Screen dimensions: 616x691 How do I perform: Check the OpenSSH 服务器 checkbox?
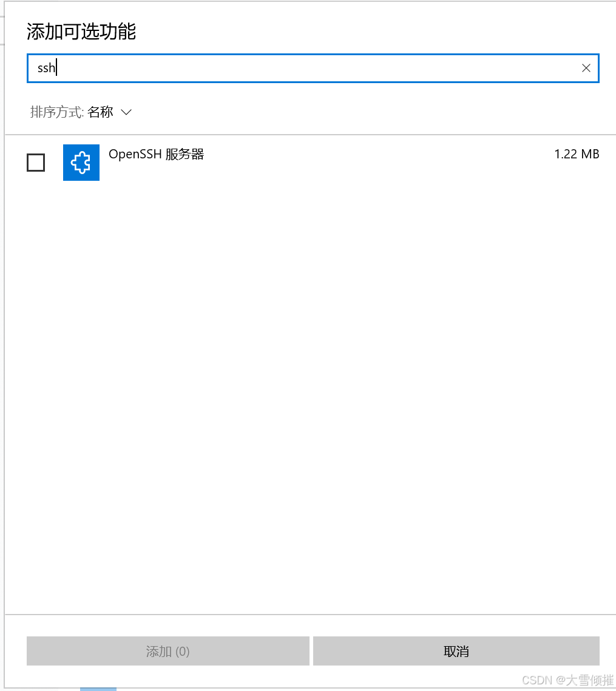tap(36, 163)
